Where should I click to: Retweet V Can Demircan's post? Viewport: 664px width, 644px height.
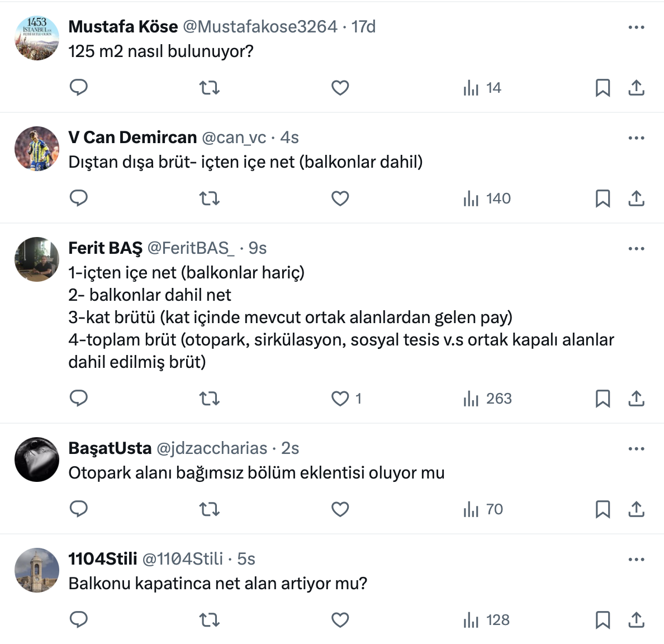pos(210,198)
